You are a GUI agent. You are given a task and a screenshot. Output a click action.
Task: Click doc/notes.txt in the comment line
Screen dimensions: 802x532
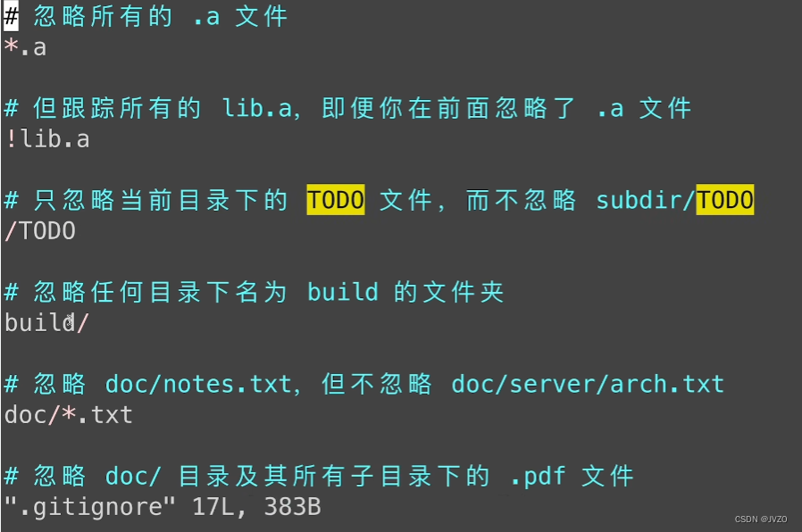tap(202, 385)
